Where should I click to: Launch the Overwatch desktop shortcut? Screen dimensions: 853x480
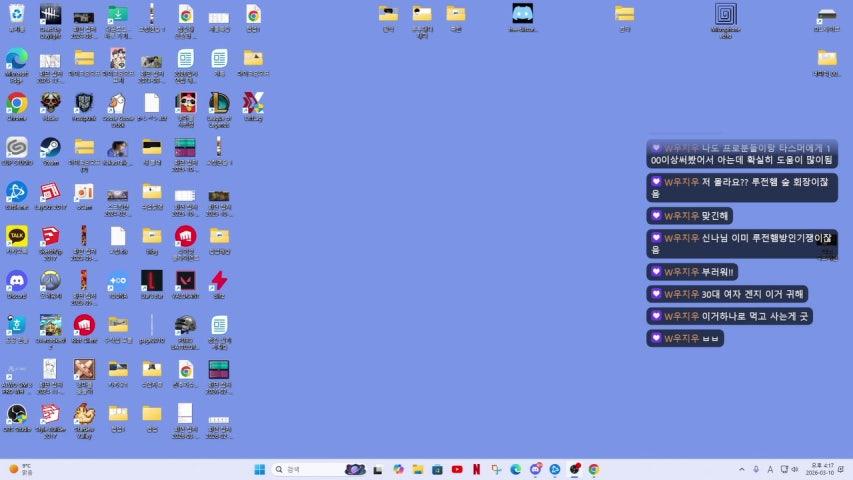(50, 281)
